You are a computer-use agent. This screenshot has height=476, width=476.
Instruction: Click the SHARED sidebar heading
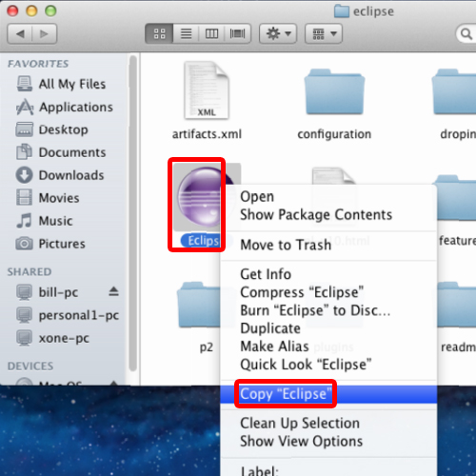[x=30, y=272]
